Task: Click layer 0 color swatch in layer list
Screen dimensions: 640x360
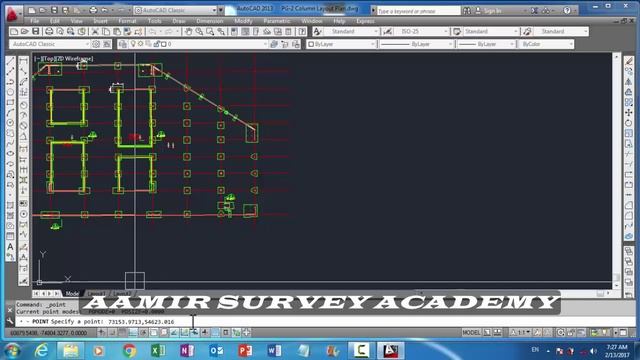Action: coord(164,44)
